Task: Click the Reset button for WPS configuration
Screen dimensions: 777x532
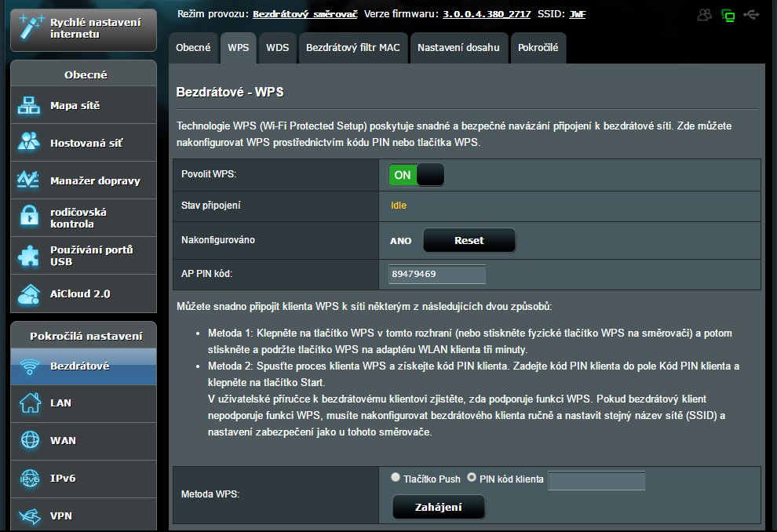Action: click(469, 240)
